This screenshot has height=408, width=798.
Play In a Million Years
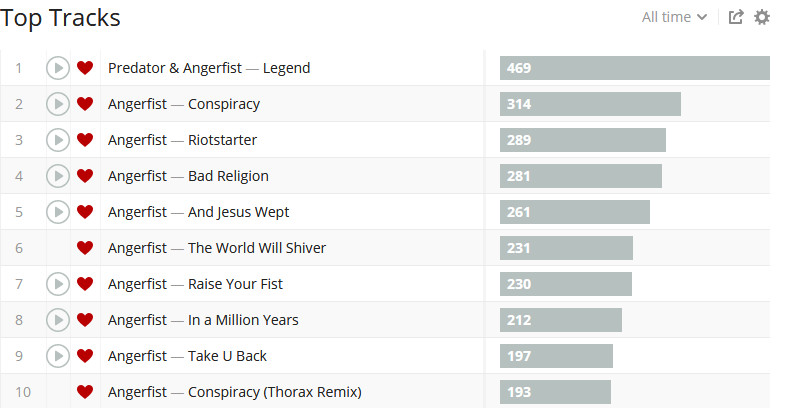(58, 320)
